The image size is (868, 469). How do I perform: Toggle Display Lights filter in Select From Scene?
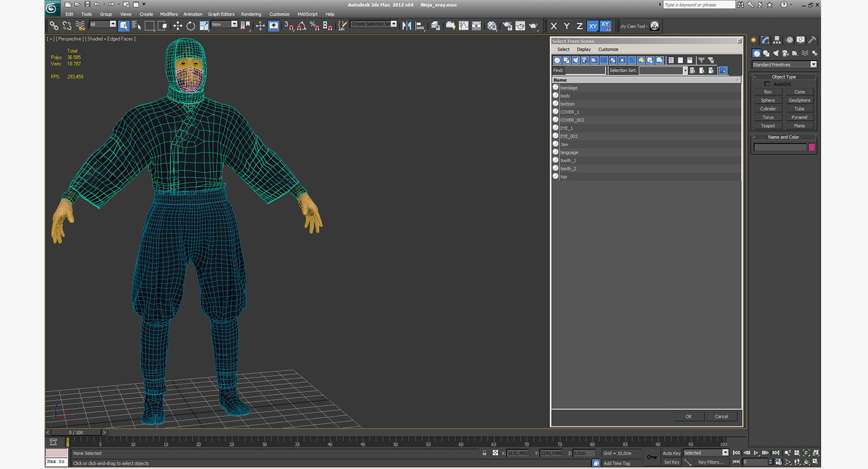point(576,60)
